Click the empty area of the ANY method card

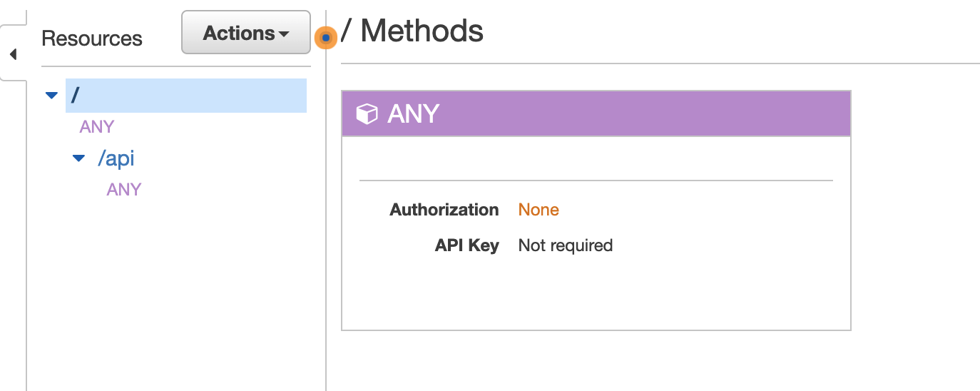click(x=596, y=293)
